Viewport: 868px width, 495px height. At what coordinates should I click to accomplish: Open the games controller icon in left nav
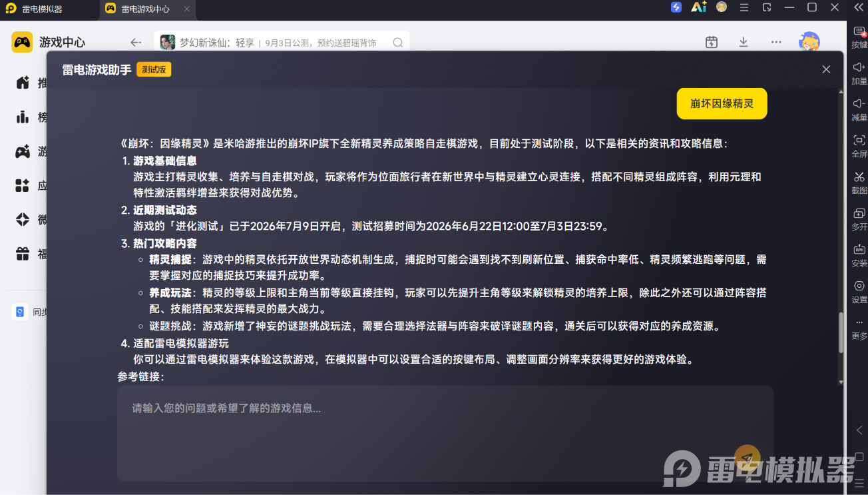pos(23,151)
